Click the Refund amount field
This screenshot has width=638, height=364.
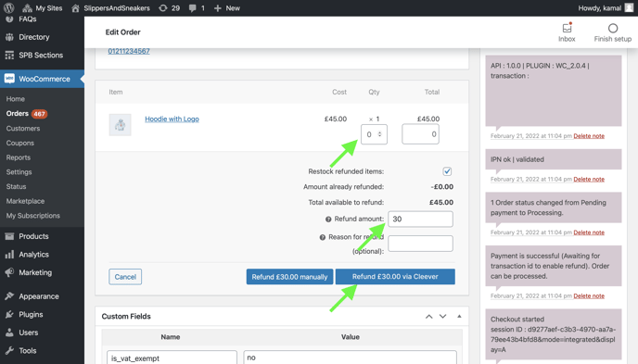point(420,219)
